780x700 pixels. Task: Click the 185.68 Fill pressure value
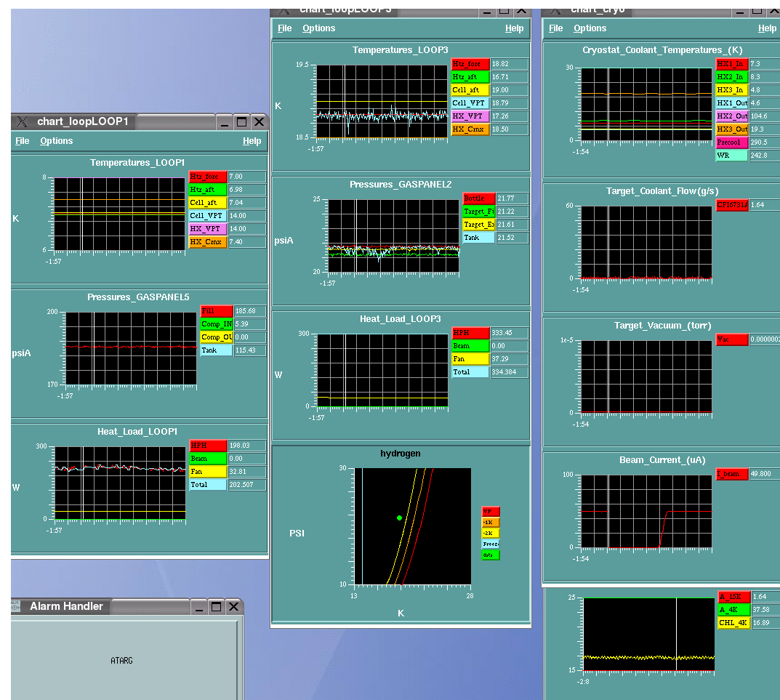coord(250,311)
